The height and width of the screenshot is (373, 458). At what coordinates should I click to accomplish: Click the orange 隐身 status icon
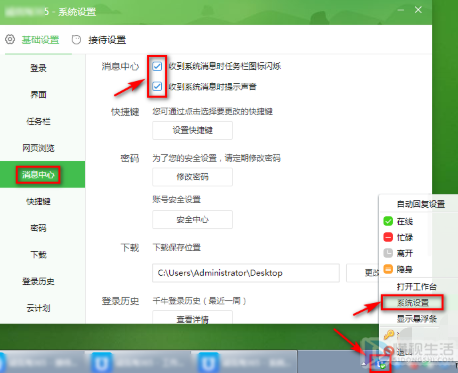pos(388,269)
